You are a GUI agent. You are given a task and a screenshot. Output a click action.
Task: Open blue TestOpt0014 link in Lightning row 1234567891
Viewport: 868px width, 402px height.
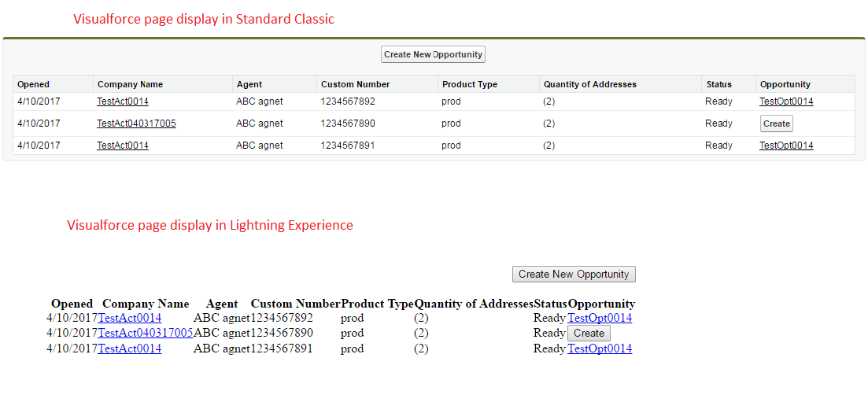click(x=600, y=349)
